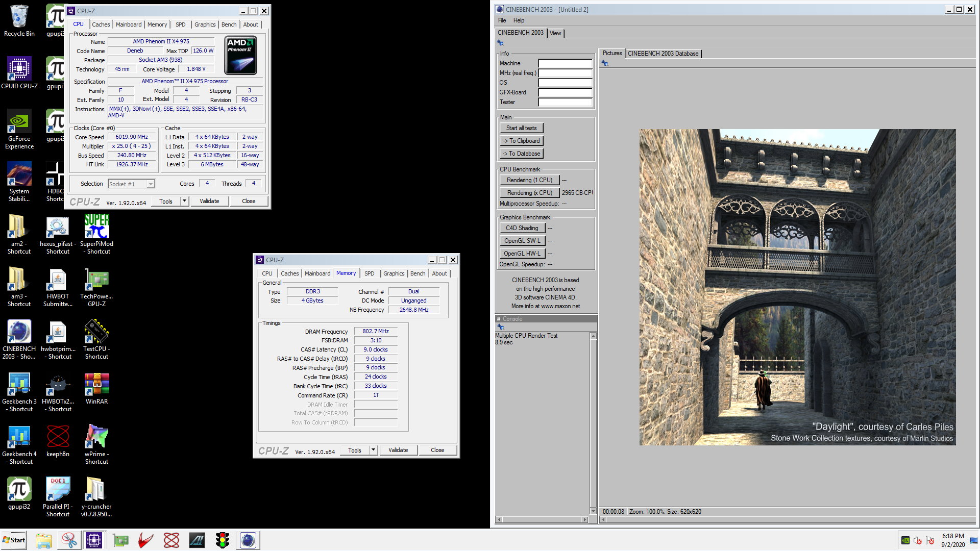Open the SuperPiMod shortcut on the desktop
980x551 pixels.
point(96,234)
